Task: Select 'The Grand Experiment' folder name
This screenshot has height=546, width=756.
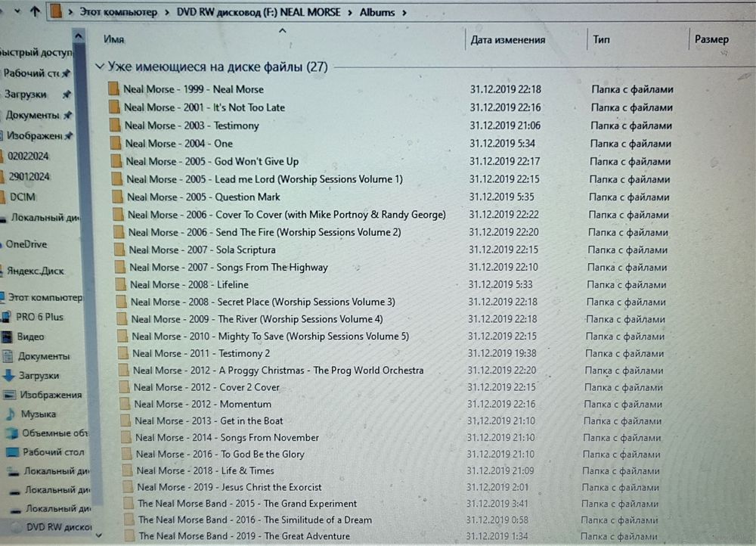Action: tap(247, 504)
